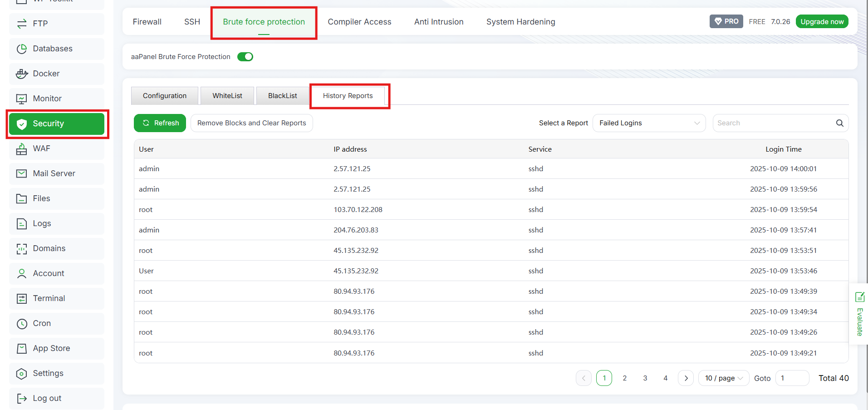Go to page 3 of results
The image size is (868, 410).
pyautogui.click(x=645, y=378)
